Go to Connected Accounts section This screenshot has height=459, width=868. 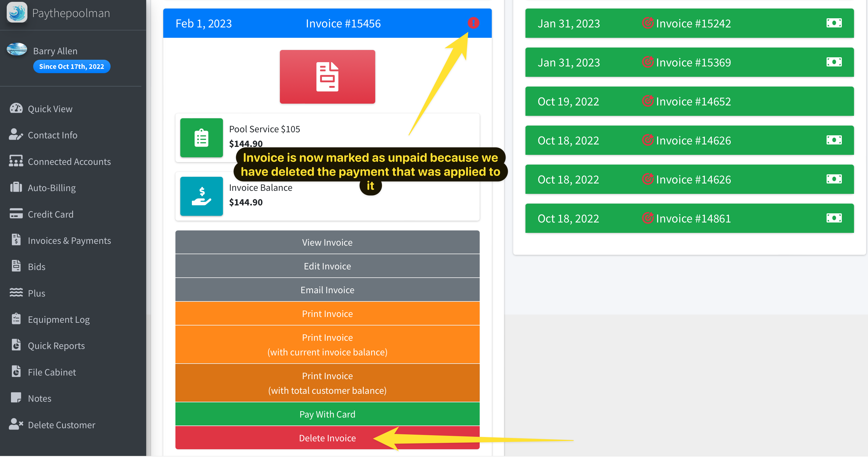point(69,162)
